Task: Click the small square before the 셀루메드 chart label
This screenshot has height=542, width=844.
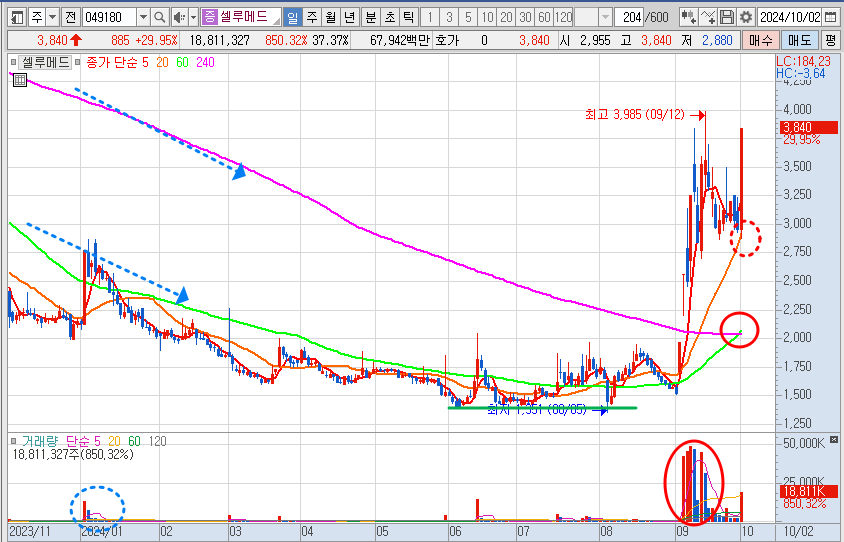Action: (x=13, y=62)
